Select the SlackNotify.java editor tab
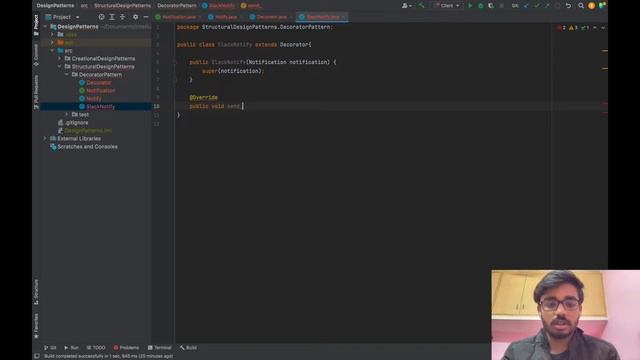The image size is (640, 360). (x=322, y=17)
